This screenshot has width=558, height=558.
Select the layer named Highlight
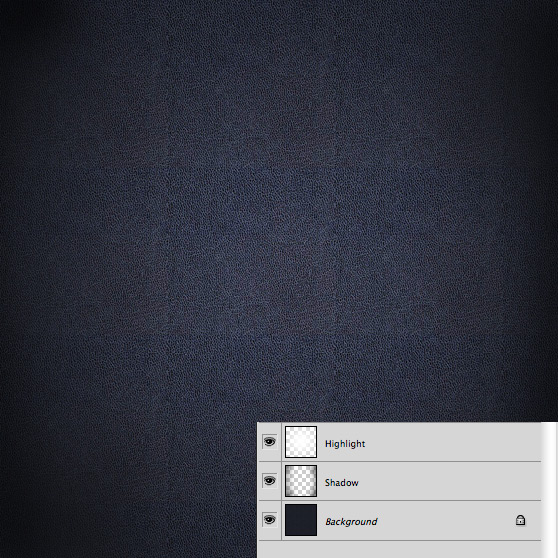[345, 444]
